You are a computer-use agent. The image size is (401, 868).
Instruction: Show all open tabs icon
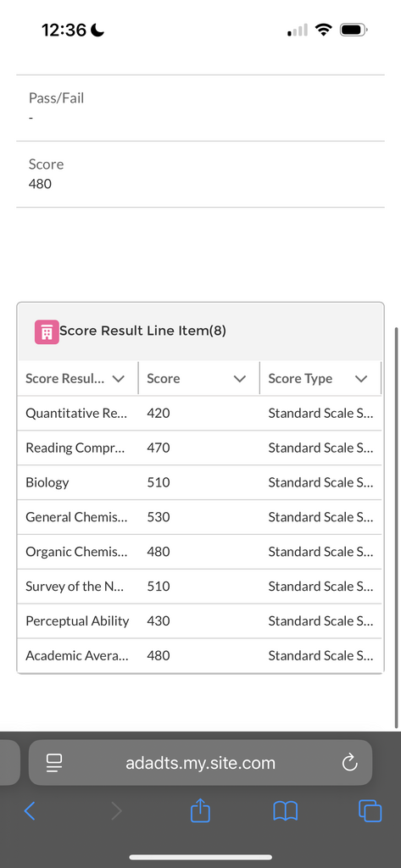point(370,811)
